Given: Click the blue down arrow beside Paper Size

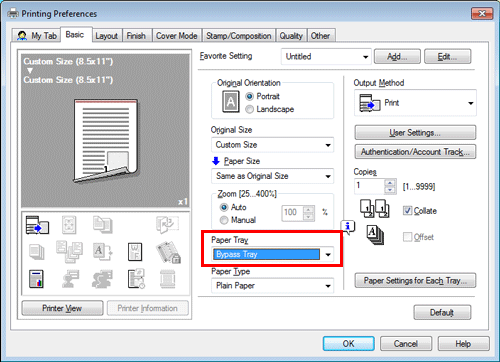Looking at the screenshot, I should 216,161.
